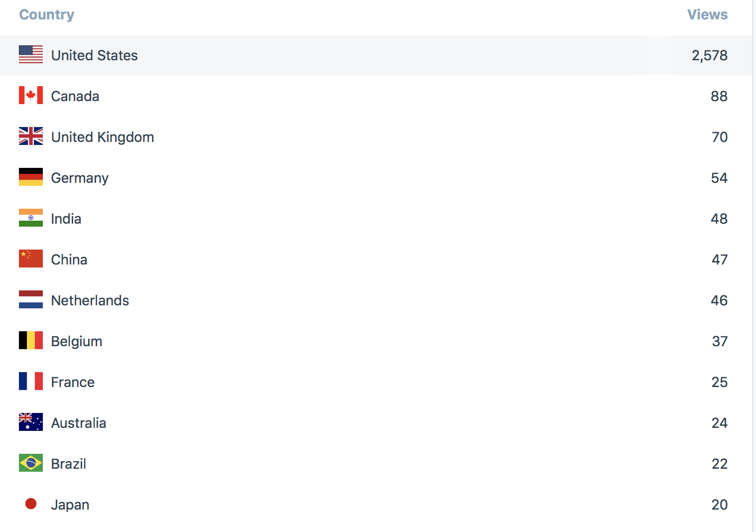This screenshot has width=756, height=532.
Task: Click the Brazil flag icon
Action: pos(31,463)
